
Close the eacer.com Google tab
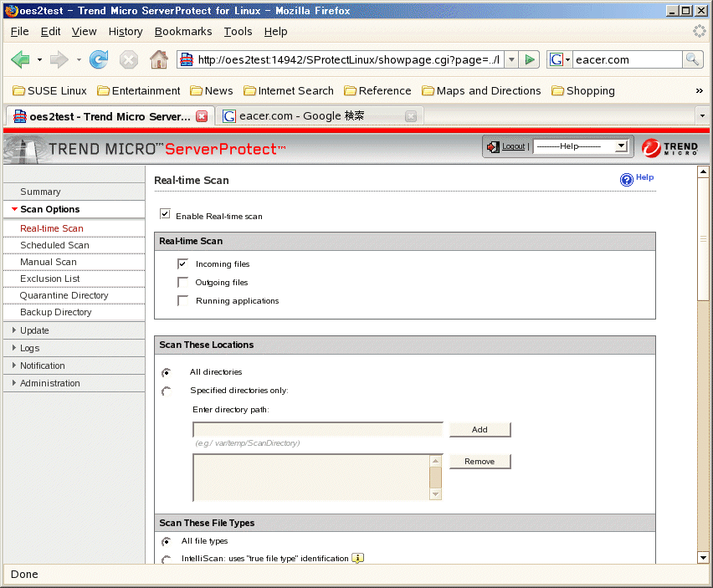tap(411, 116)
